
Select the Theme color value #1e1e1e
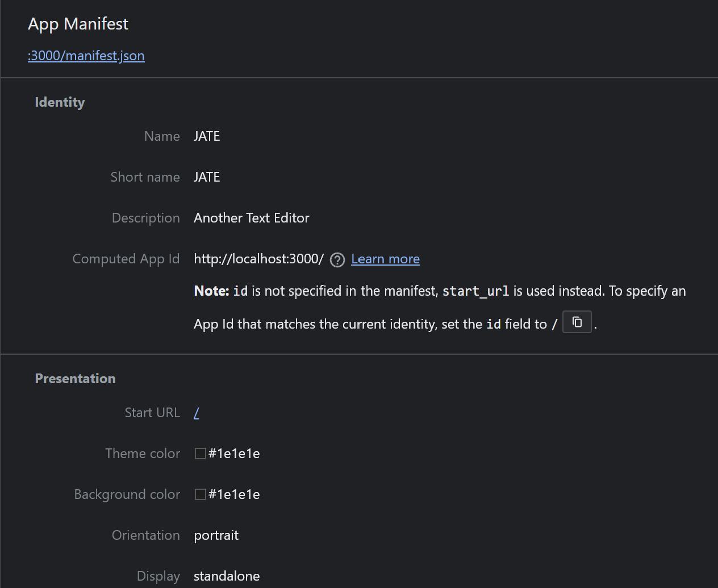coord(234,453)
